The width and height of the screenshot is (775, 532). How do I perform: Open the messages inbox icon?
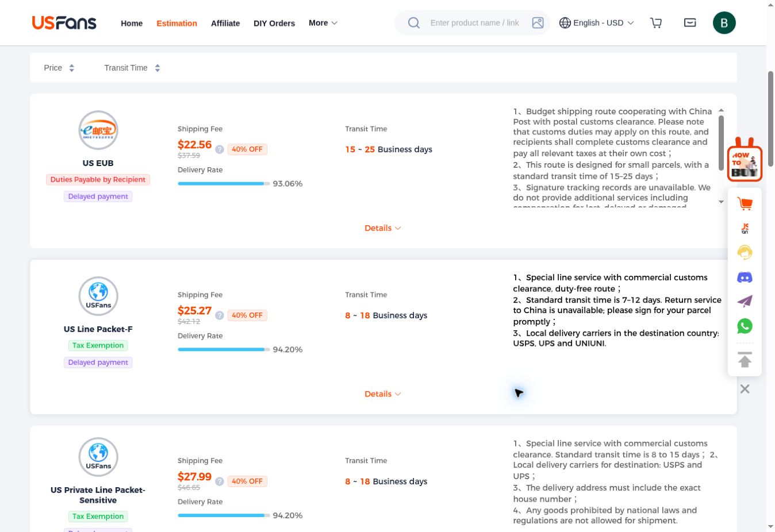coord(690,23)
